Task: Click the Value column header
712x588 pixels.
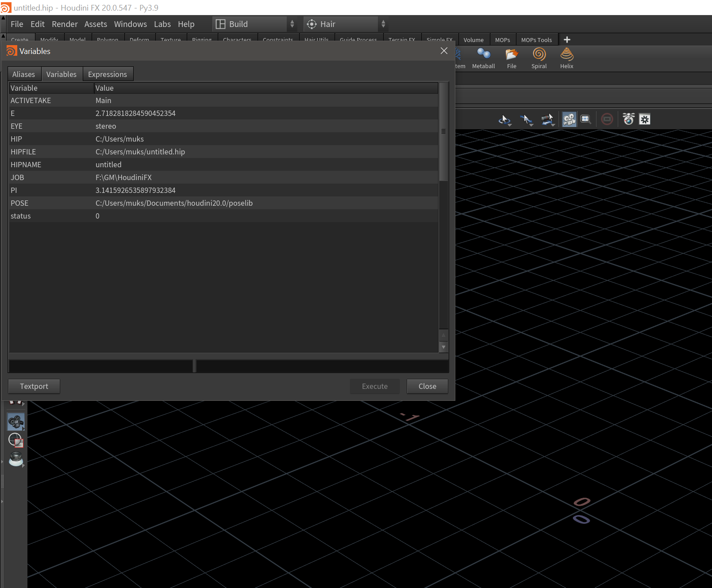Action: 266,88
